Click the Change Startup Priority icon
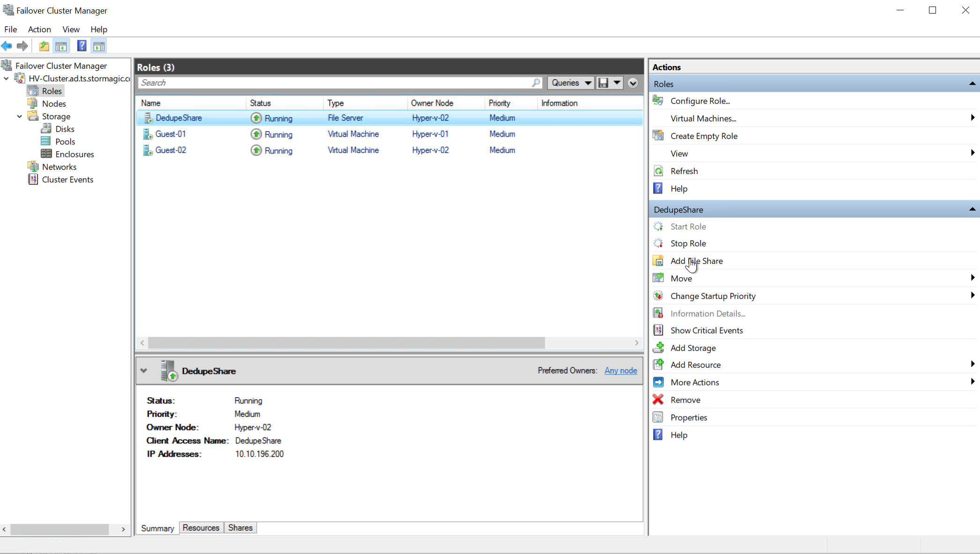The height and width of the screenshot is (554, 980). (658, 296)
